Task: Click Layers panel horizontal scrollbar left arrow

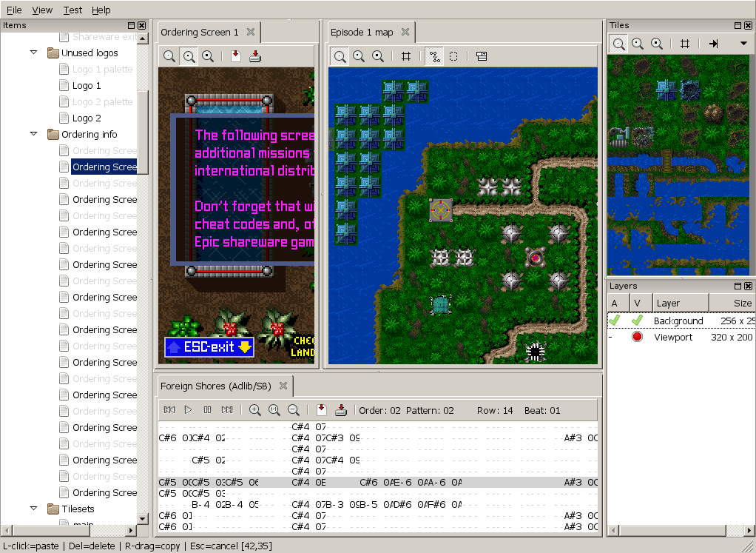Action: 613,530
